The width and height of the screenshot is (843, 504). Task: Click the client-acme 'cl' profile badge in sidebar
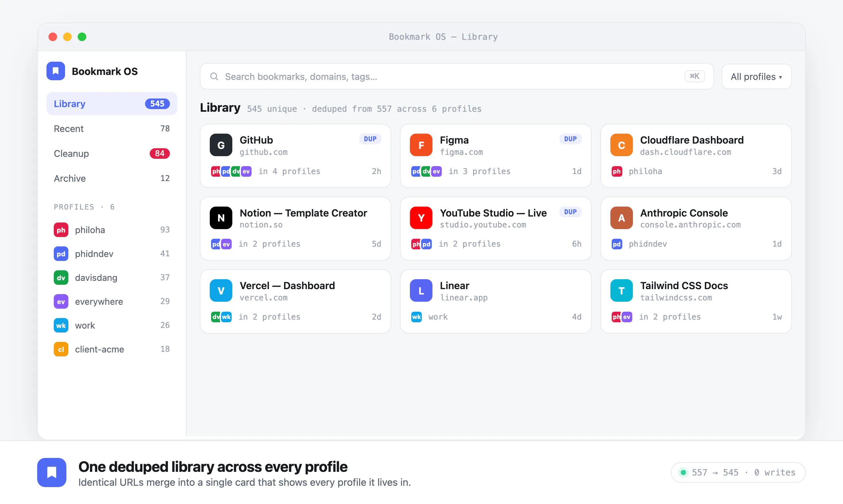(x=61, y=349)
